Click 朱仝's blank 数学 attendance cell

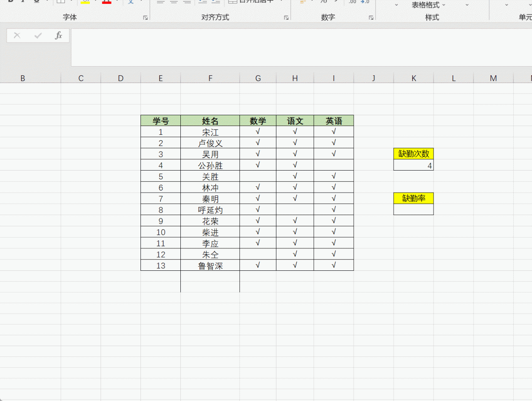pos(258,254)
